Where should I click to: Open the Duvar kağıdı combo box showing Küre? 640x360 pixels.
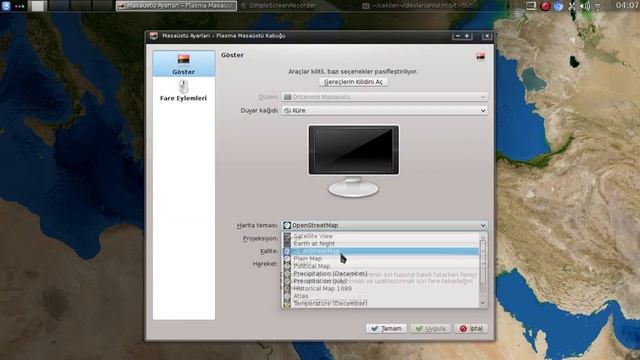pos(384,111)
